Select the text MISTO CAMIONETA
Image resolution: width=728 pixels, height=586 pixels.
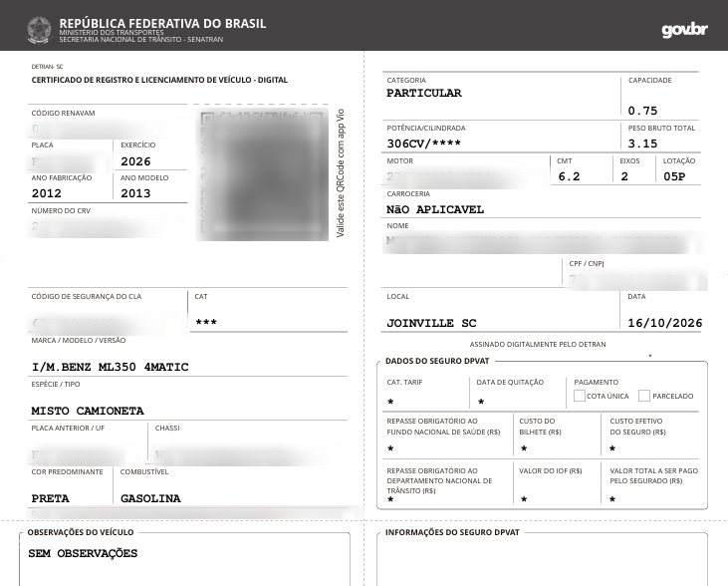[88, 411]
